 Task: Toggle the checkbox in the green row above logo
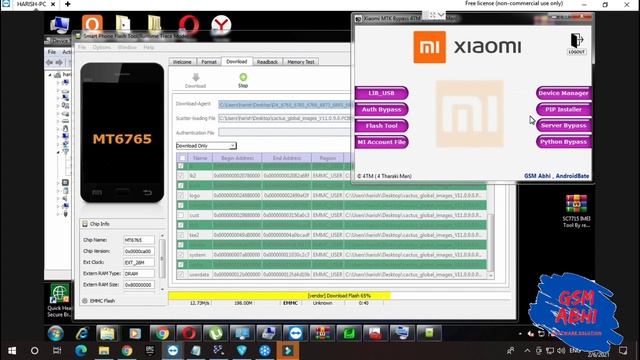[x=181, y=186]
